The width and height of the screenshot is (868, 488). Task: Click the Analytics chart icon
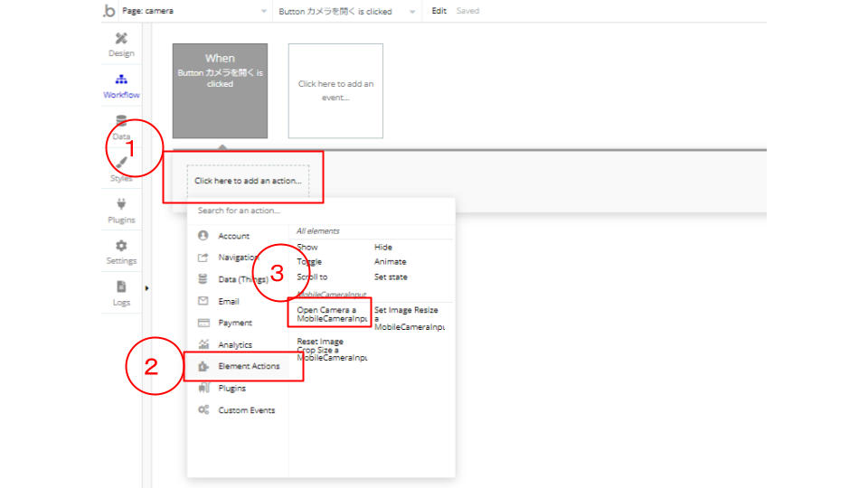tap(203, 344)
